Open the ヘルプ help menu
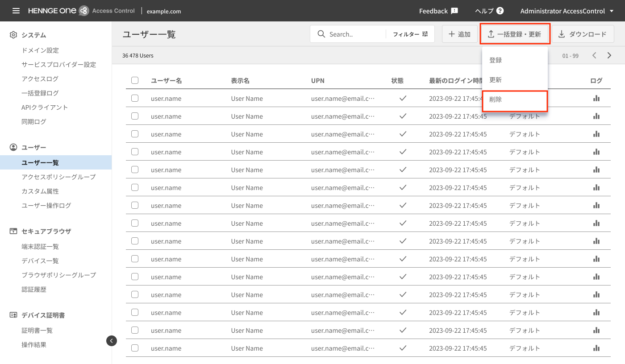The width and height of the screenshot is (625, 364). [489, 11]
